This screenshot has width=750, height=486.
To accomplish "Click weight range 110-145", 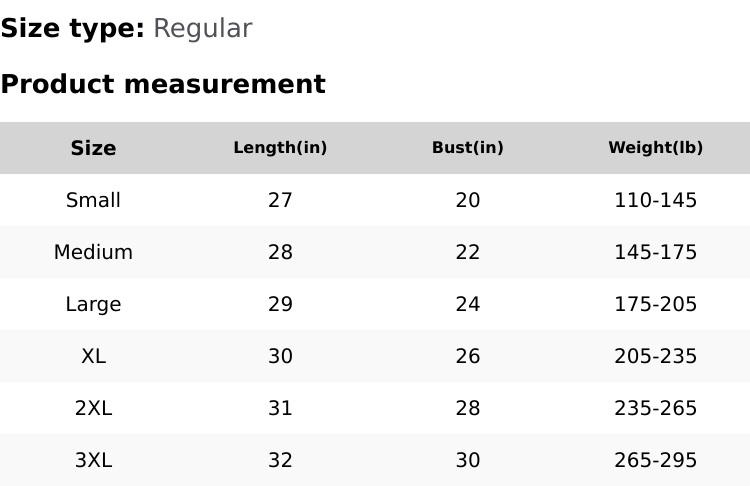I will click(x=655, y=200).
